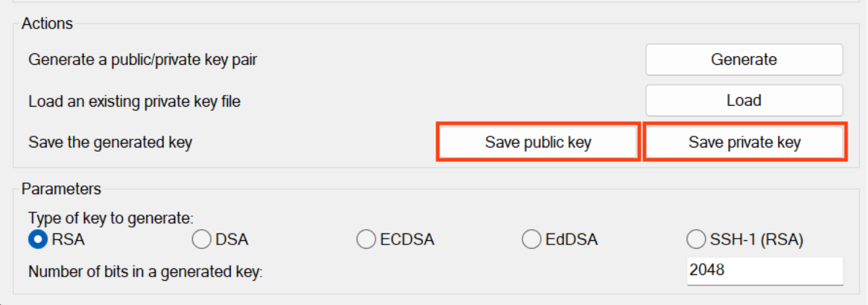Click the 'Load an existing private key file' label
868x305 pixels.
[x=134, y=101]
